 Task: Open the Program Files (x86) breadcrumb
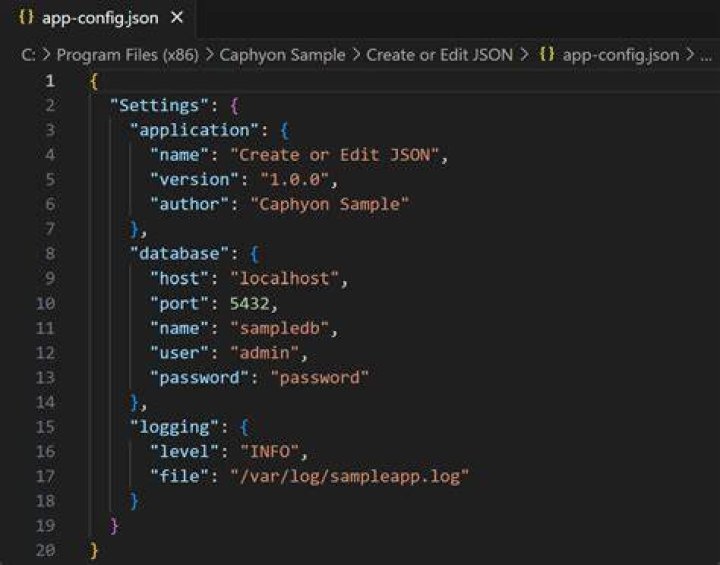128,55
